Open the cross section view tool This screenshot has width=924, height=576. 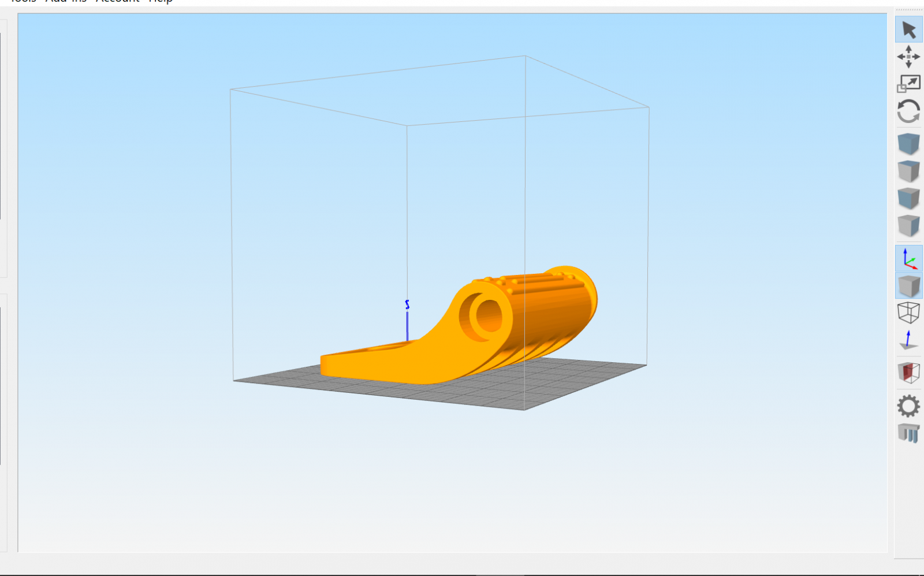coord(908,373)
